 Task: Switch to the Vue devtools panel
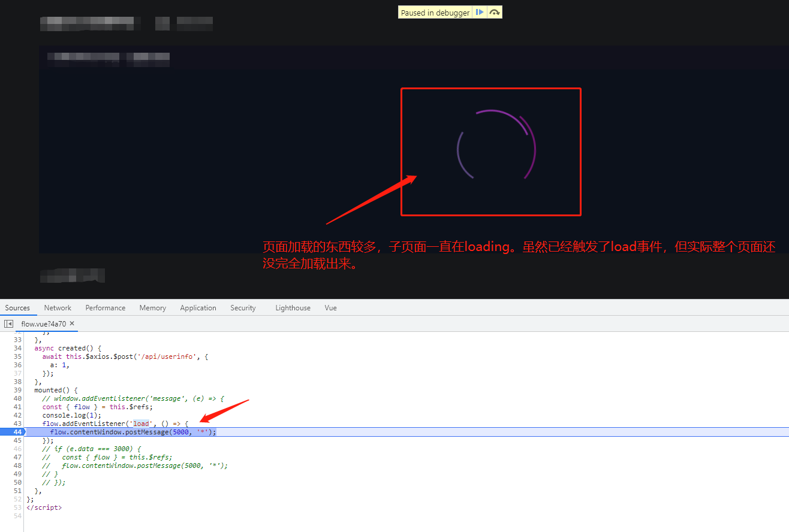tap(330, 307)
